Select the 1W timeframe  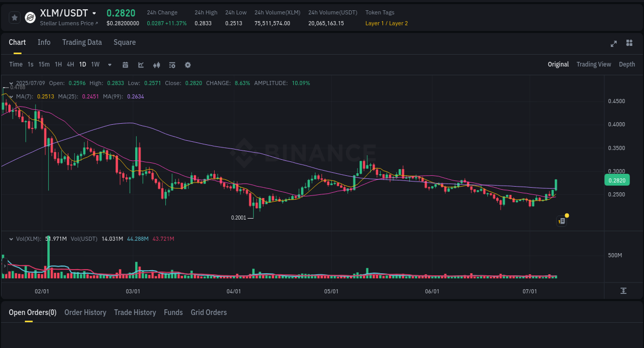tap(95, 64)
